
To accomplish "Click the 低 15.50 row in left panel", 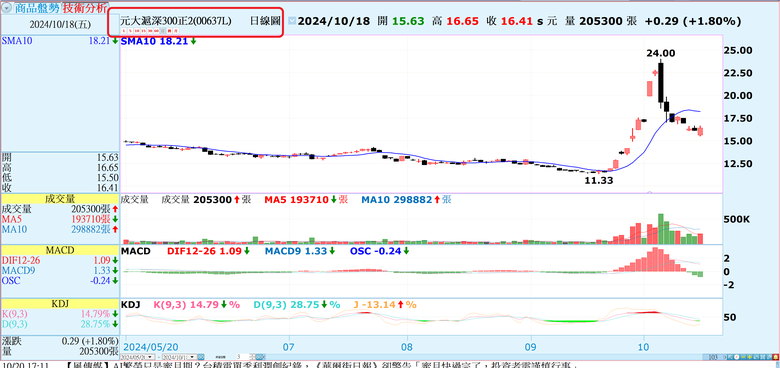I will tap(60, 177).
